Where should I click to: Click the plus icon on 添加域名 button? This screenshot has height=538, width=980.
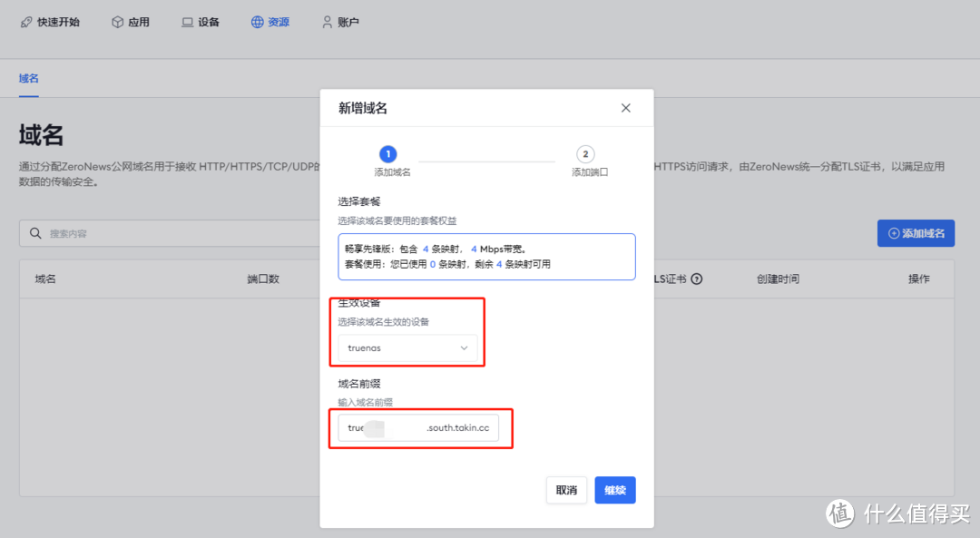[895, 233]
